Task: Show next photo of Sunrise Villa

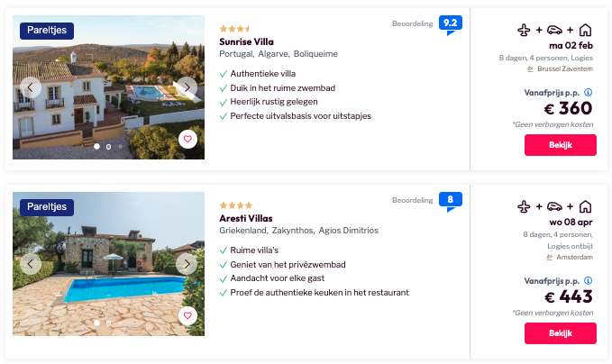Action: 186,87
